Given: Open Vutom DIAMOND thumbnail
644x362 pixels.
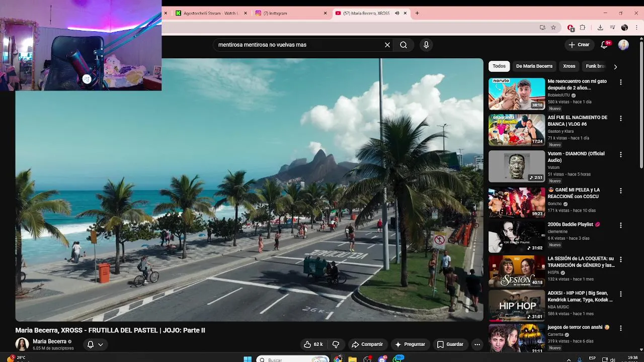Looking at the screenshot, I should [517, 166].
